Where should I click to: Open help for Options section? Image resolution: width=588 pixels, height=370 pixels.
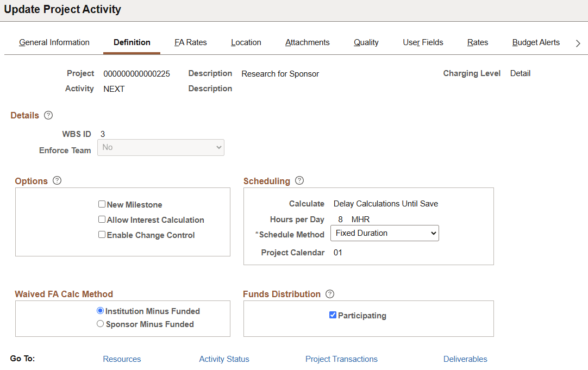pos(57,181)
